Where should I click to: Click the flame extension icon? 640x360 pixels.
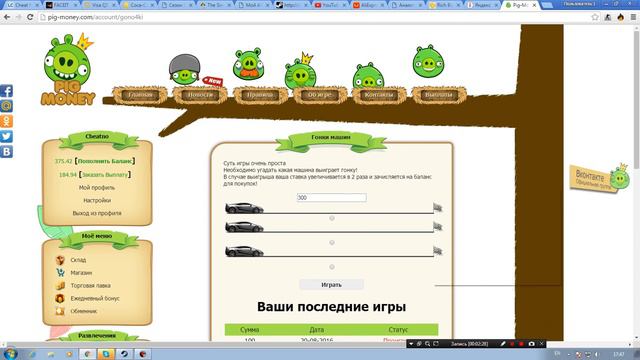coord(620,17)
